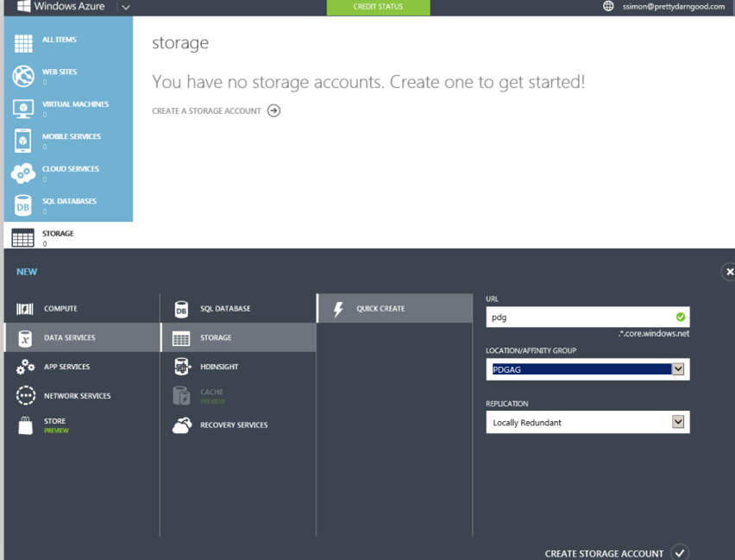Select CLOUD SERVICES label in sidebar
Viewport: 735px width, 560px height.
[x=71, y=169]
